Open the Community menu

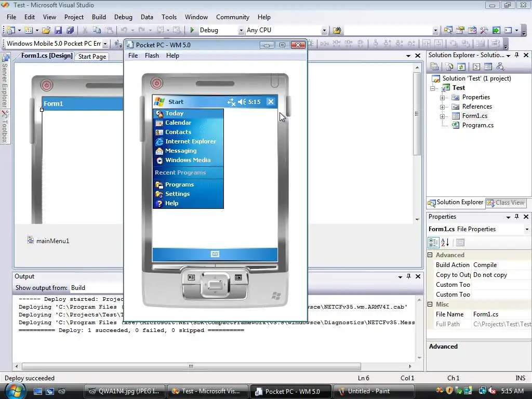[233, 17]
